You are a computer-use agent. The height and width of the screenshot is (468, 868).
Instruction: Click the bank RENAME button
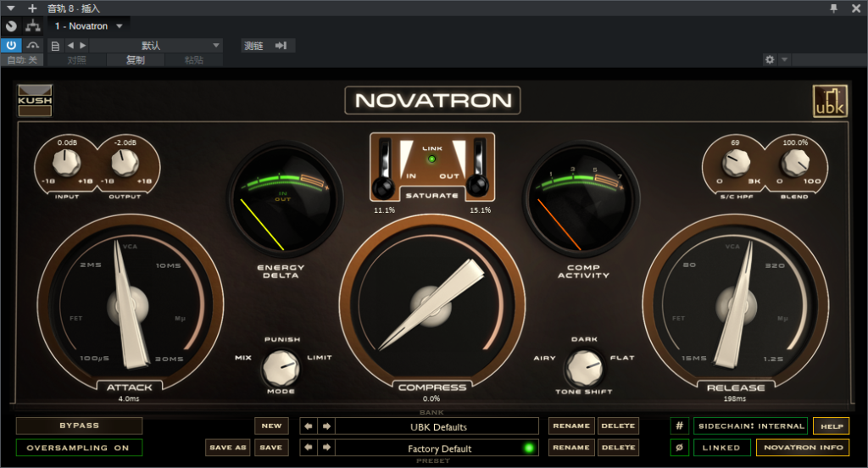point(571,426)
